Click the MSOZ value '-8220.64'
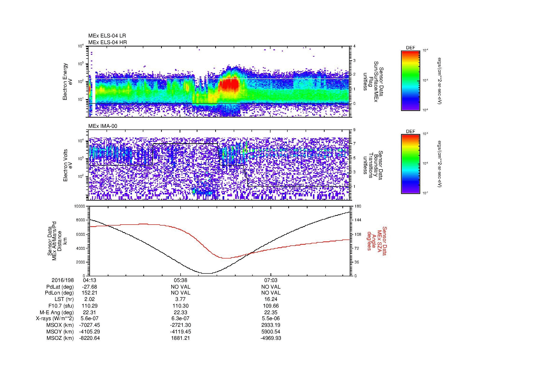This screenshot has width=555, height=392. (x=89, y=338)
